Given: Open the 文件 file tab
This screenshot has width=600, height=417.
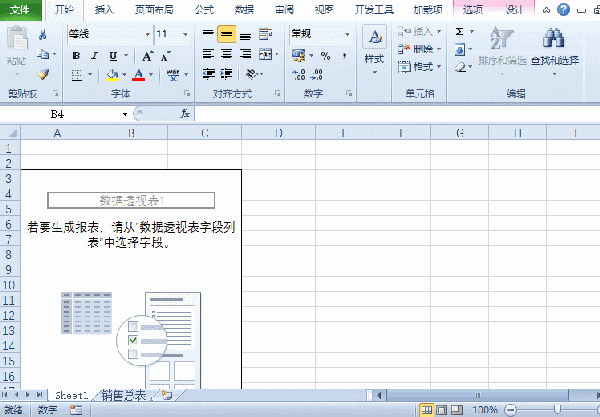Looking at the screenshot, I should tap(21, 10).
